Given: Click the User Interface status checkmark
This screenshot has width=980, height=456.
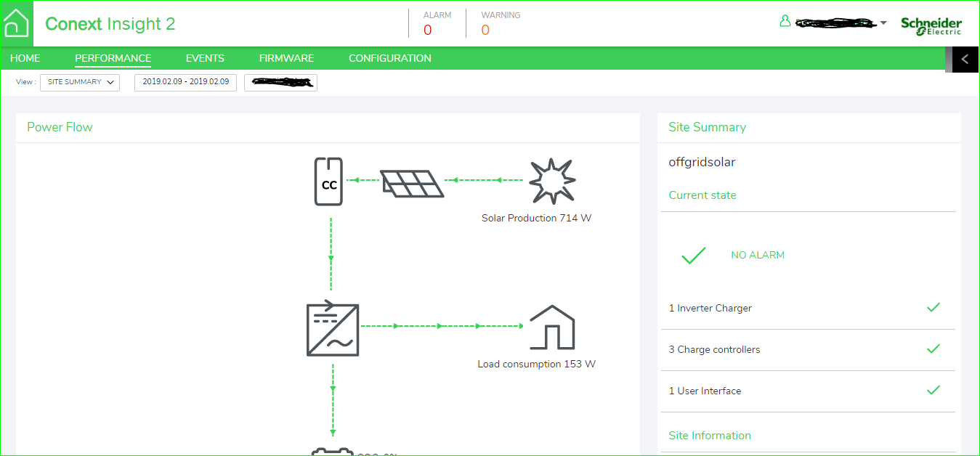Looking at the screenshot, I should (934, 390).
